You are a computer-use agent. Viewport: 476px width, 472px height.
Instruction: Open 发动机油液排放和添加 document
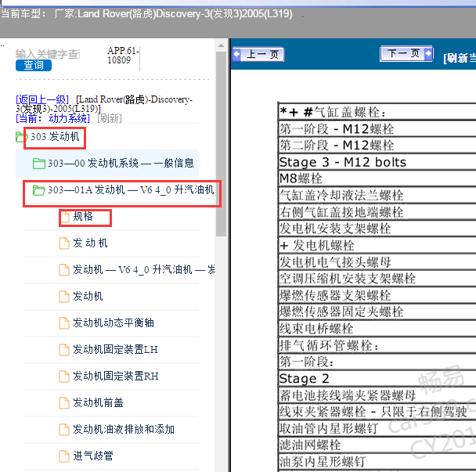point(124,429)
